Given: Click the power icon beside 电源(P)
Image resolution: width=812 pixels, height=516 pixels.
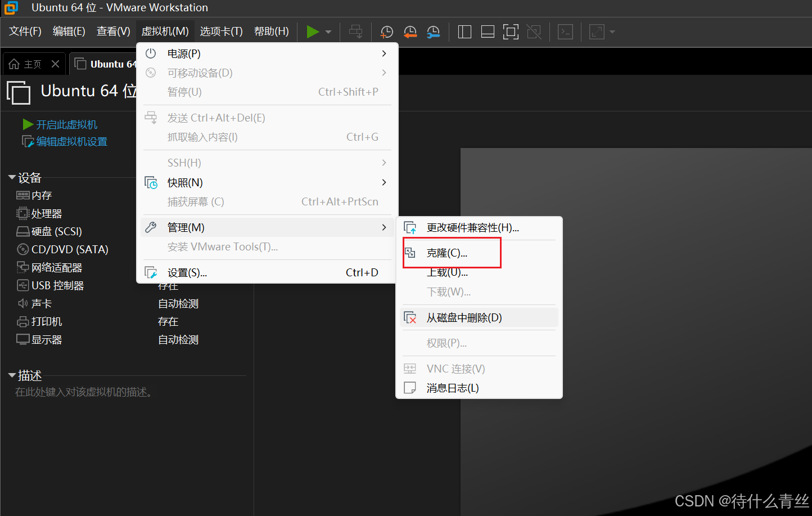Looking at the screenshot, I should pos(151,53).
